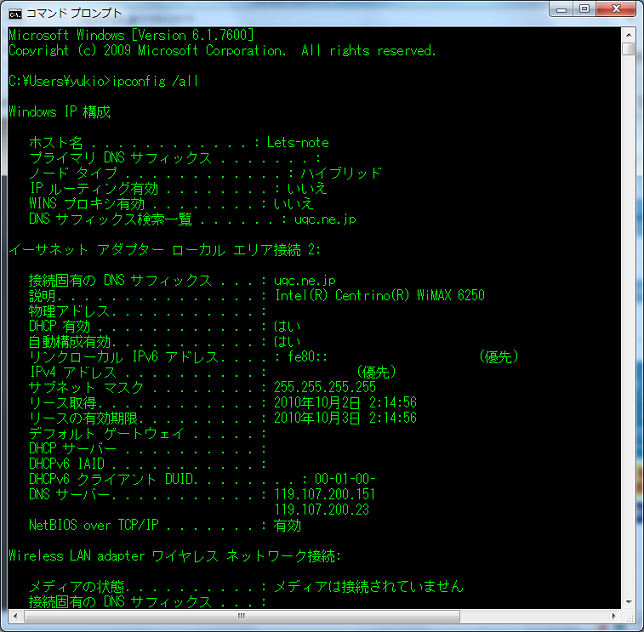This screenshot has width=644, height=632.
Task: Click the subnet mask value 255.255.255.255
Action: pyautogui.click(x=325, y=387)
